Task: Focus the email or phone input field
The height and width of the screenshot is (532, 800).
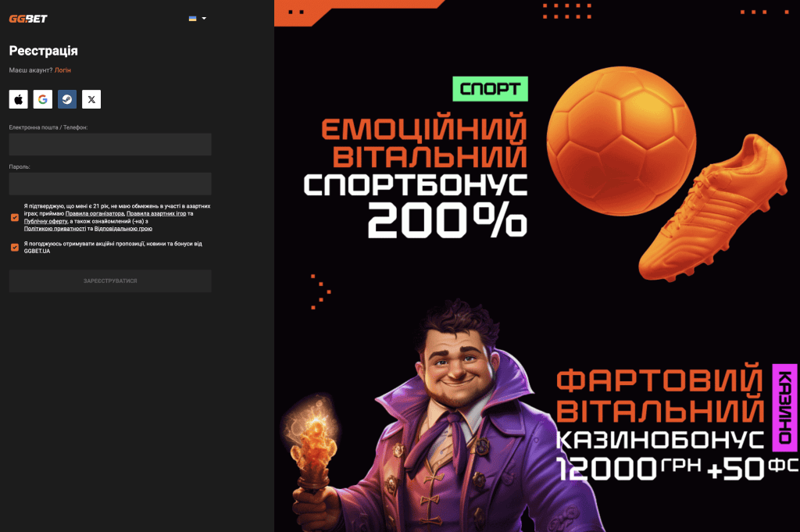Action: pyautogui.click(x=110, y=145)
